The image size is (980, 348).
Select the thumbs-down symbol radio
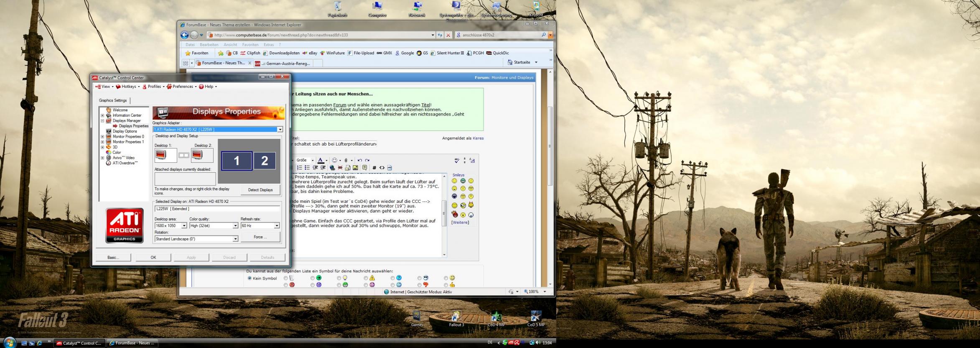click(419, 285)
